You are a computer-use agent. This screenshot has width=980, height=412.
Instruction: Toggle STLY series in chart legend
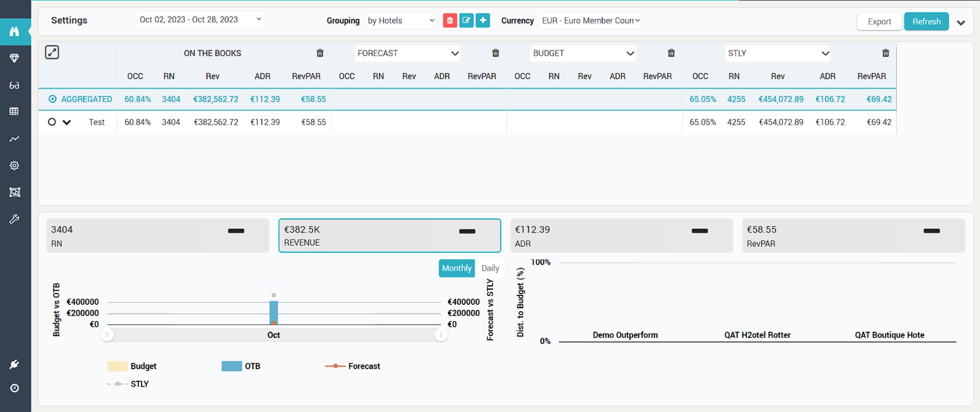[x=128, y=384]
